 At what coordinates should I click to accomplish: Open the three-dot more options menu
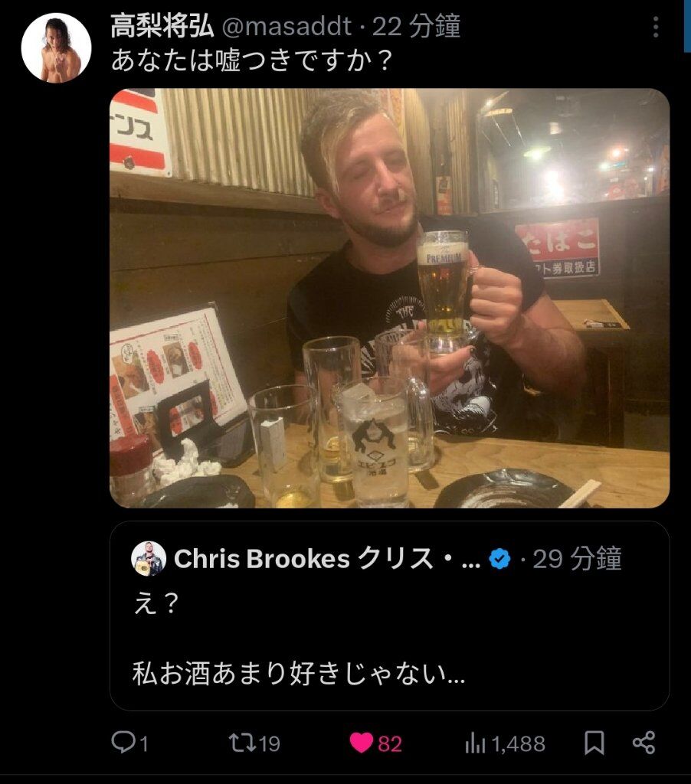coord(656,27)
